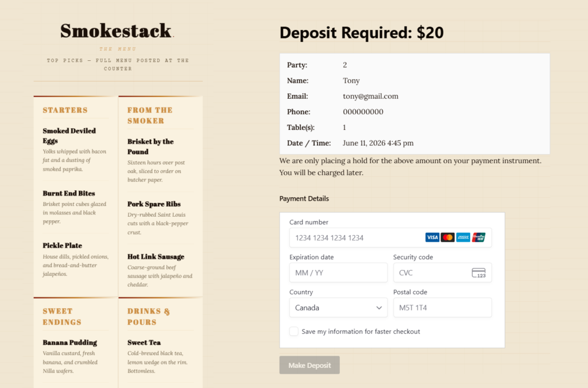
Task: Click the name value Tony
Action: [x=351, y=80]
